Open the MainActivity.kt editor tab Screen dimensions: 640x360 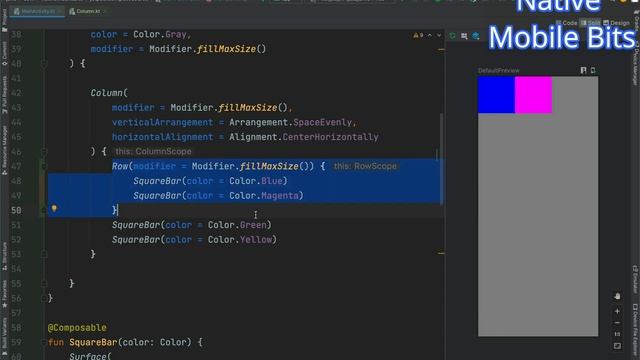[38, 11]
